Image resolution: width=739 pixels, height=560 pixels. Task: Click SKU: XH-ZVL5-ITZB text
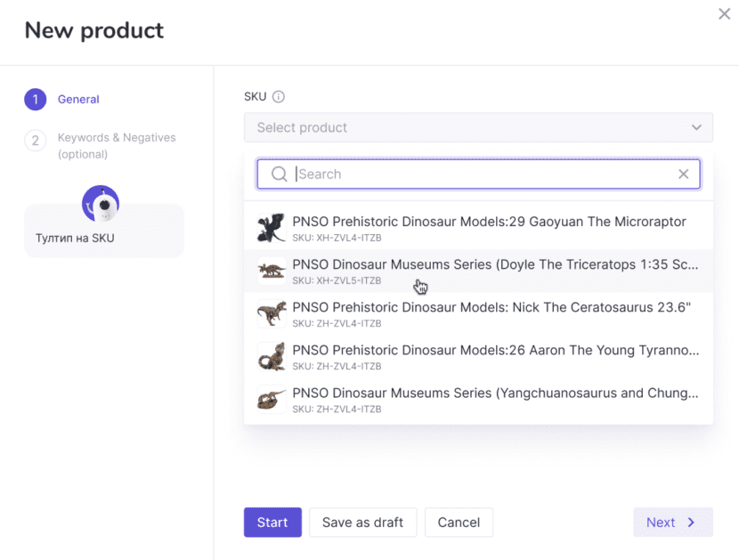(337, 281)
